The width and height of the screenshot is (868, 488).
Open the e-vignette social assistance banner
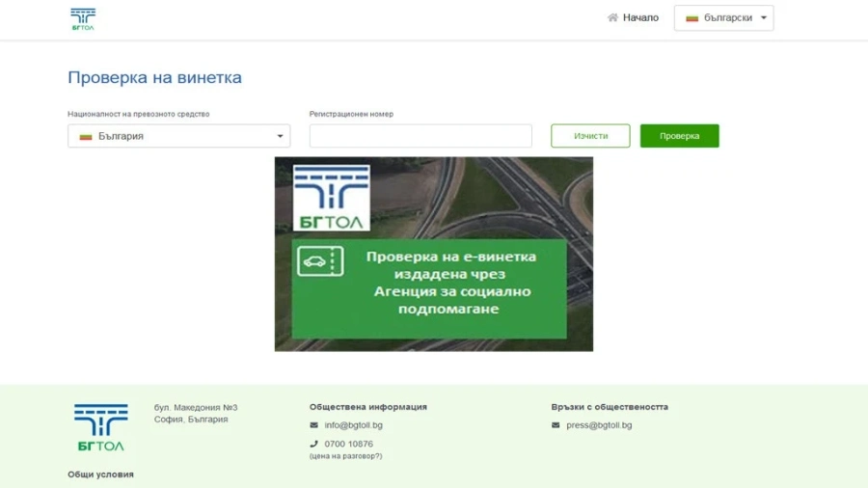coord(433,254)
